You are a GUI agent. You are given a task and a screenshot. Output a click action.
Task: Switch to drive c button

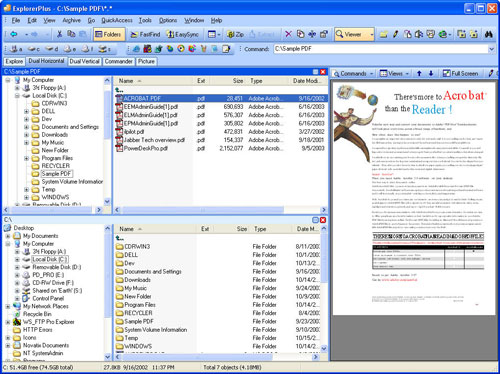(34, 49)
